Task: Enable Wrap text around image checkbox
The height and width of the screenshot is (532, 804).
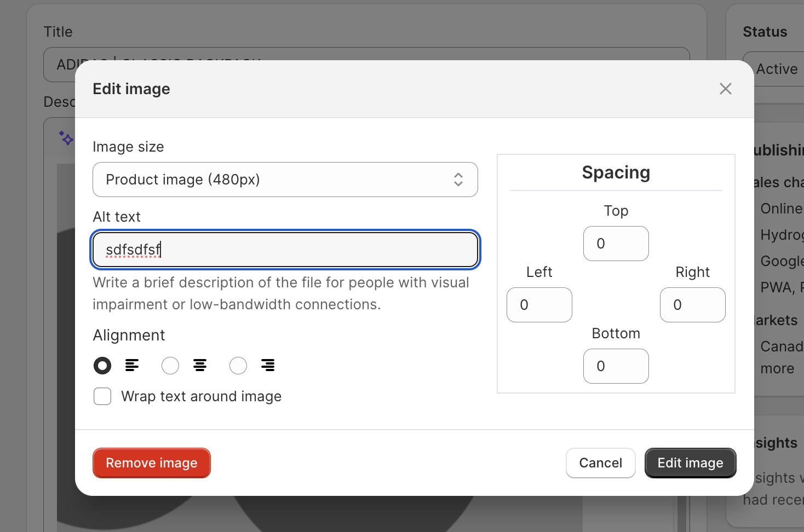Action: pyautogui.click(x=102, y=396)
